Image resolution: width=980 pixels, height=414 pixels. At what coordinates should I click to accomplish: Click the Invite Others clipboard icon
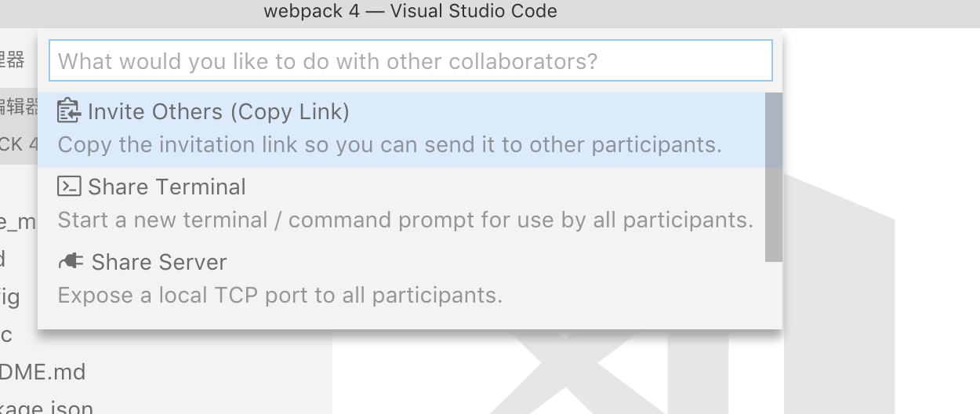(69, 111)
